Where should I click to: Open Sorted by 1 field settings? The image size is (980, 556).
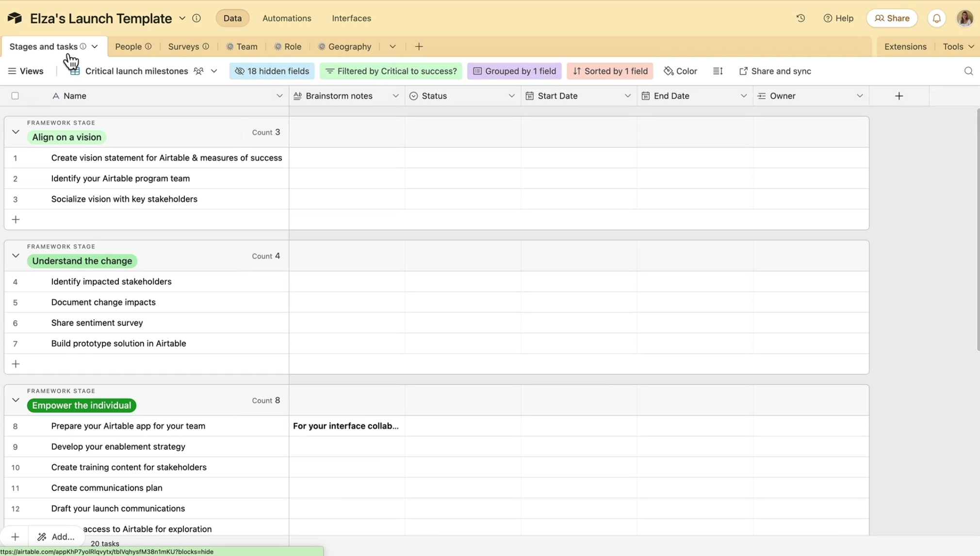tap(610, 71)
